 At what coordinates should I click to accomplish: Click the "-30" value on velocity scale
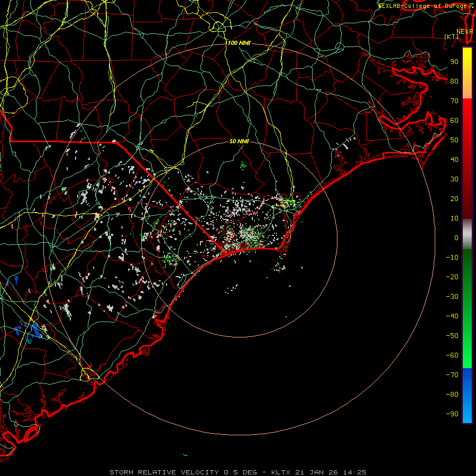pos(452,297)
